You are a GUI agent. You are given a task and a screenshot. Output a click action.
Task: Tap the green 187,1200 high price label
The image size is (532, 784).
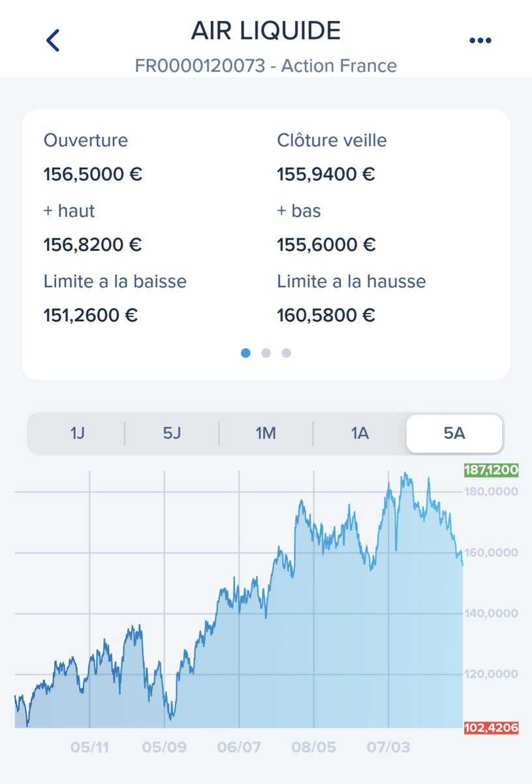pyautogui.click(x=491, y=470)
